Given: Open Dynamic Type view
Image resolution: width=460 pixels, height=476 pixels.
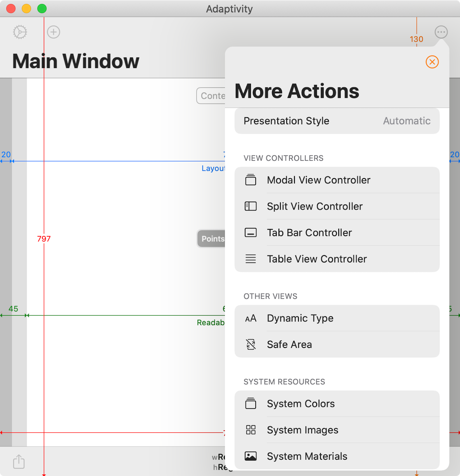Looking at the screenshot, I should click(337, 318).
